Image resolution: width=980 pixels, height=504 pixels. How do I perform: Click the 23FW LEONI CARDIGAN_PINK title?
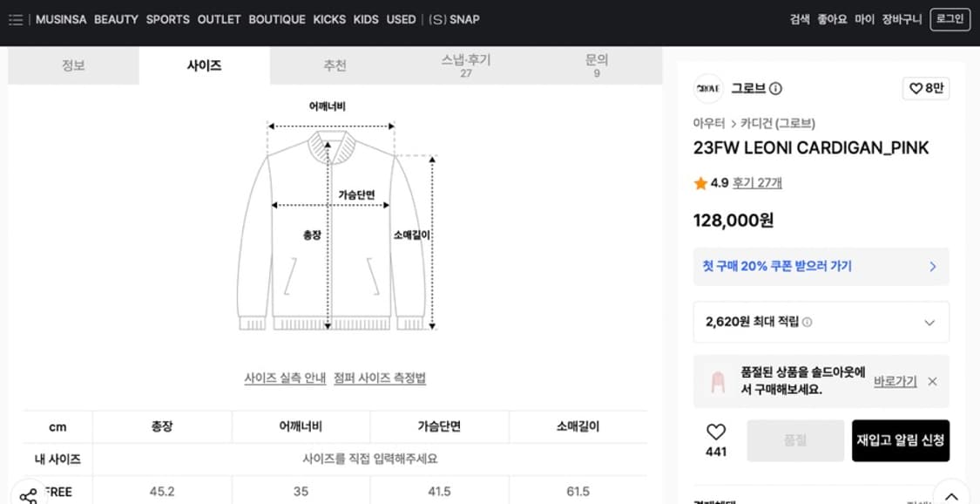[x=811, y=148]
